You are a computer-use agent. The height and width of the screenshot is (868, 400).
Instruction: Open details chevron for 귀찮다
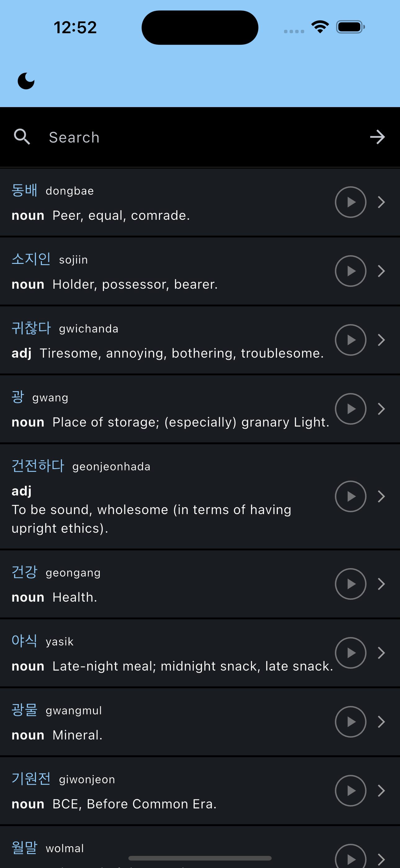coord(381,340)
